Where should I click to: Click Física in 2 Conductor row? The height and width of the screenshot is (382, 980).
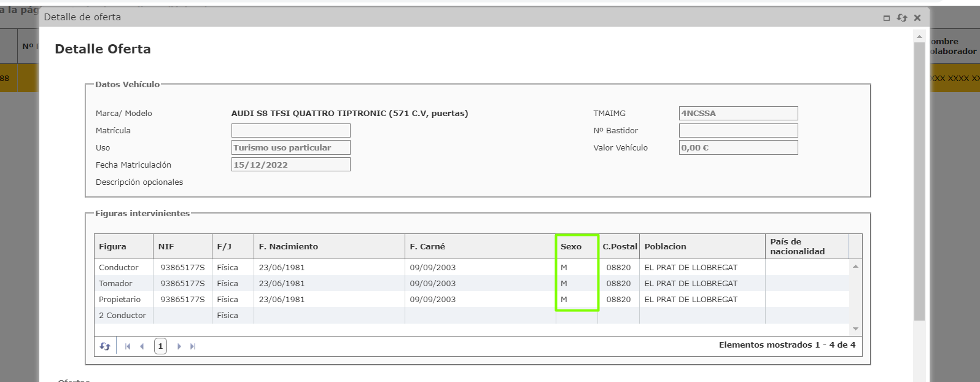coord(227,315)
